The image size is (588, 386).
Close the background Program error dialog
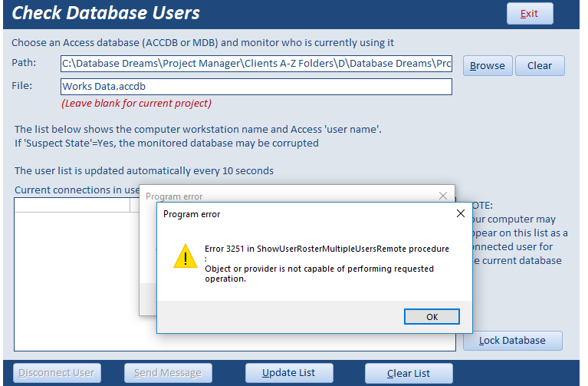442,196
